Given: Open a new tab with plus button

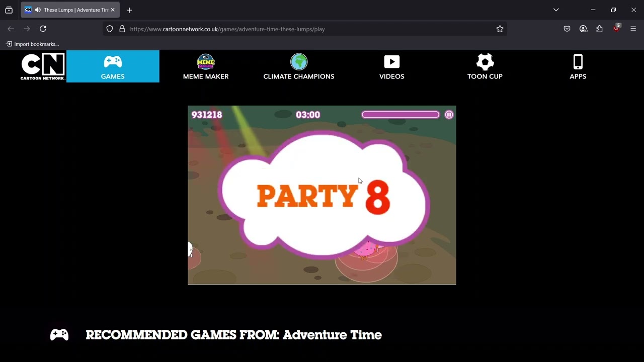Looking at the screenshot, I should click(129, 10).
